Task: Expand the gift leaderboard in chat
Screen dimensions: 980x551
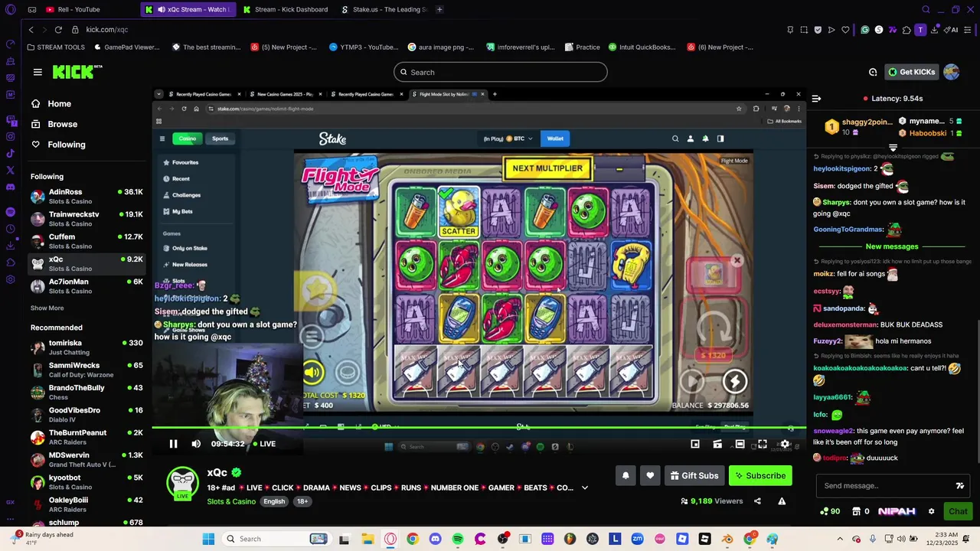Action: point(893,147)
